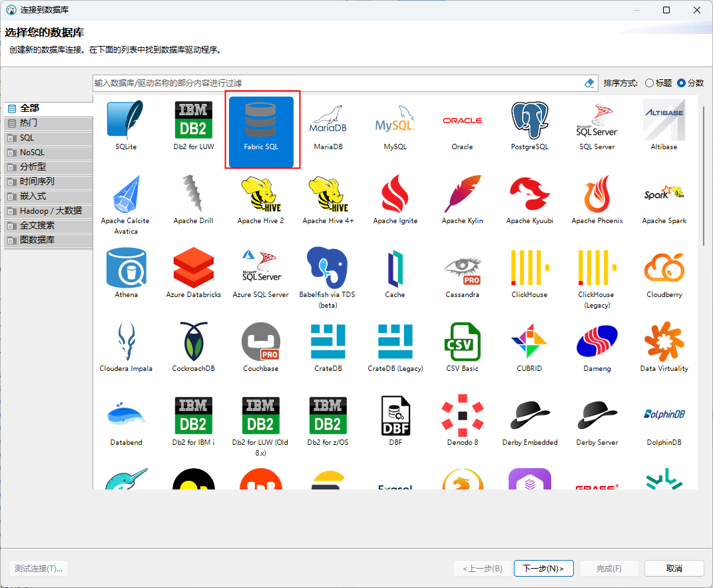Choose the Couchbase PRO icon
This screenshot has width=713, height=588.
coord(261,342)
